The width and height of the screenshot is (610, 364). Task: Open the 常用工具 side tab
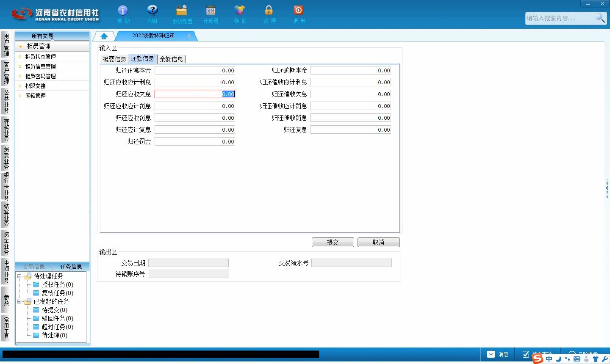coord(6,328)
